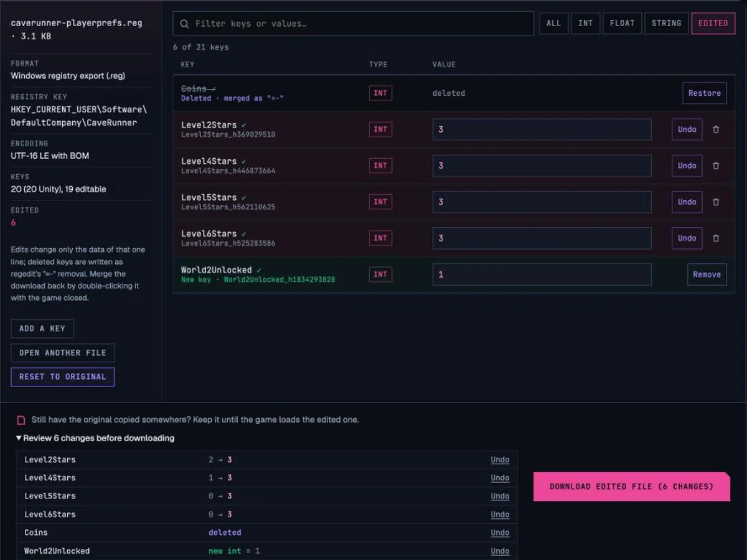Viewport: 747px width, 560px height.
Task: Click the KEY column header
Action: pos(187,65)
